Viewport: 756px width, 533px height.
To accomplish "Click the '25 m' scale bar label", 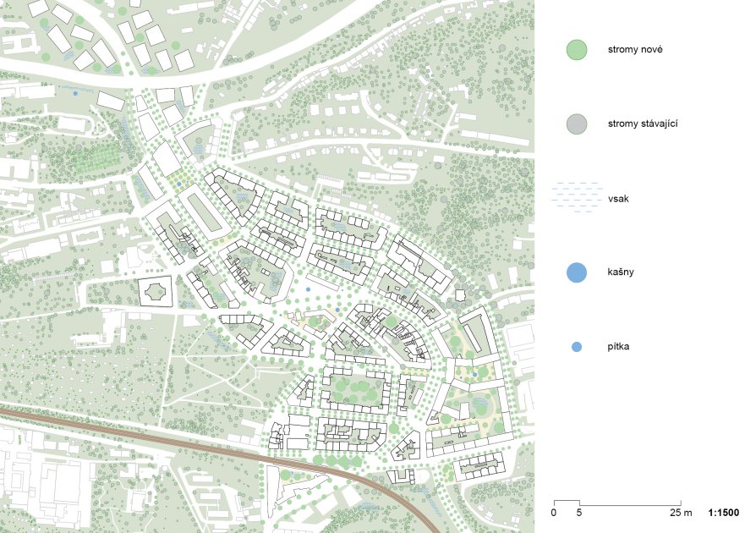I will click(680, 512).
